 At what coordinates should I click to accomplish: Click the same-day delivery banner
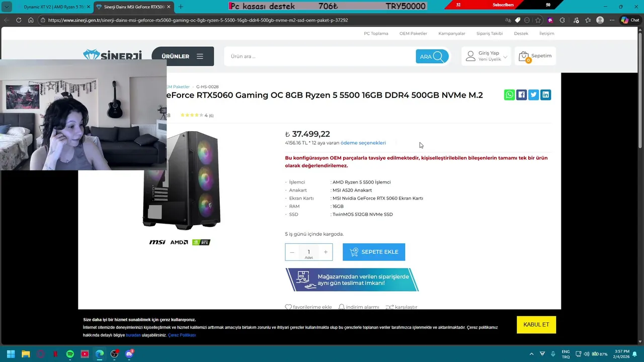point(352,280)
